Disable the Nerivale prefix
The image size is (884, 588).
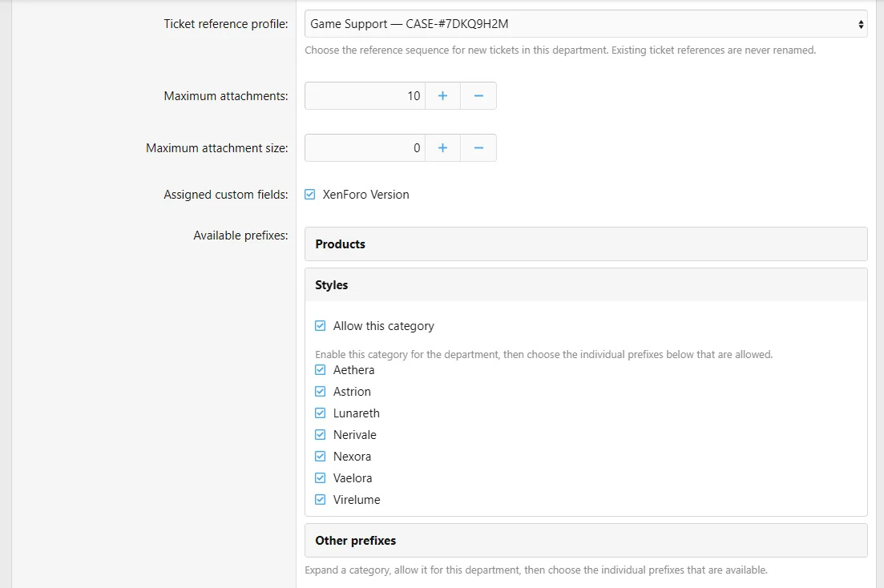tap(321, 435)
